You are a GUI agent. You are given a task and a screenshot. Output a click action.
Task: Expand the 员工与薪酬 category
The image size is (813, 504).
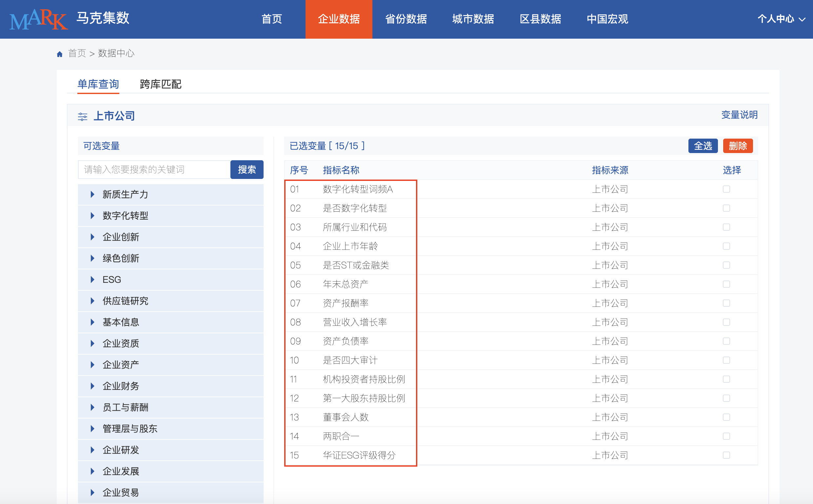click(x=171, y=407)
